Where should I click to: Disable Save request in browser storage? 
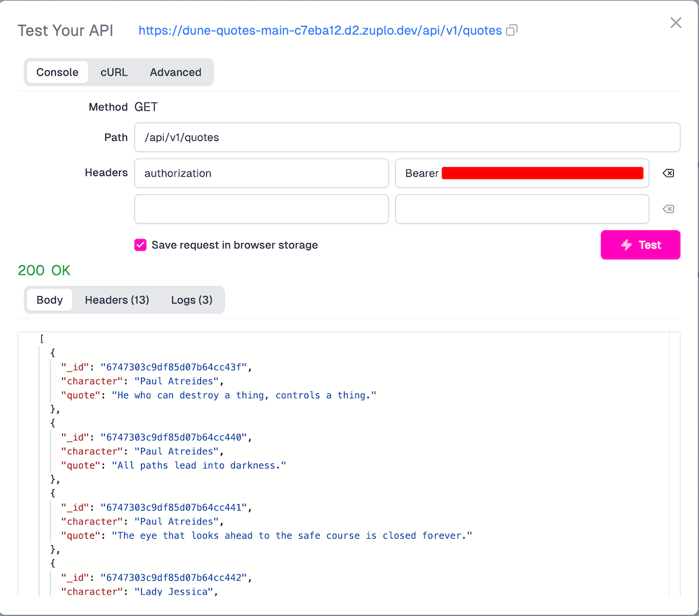click(140, 245)
